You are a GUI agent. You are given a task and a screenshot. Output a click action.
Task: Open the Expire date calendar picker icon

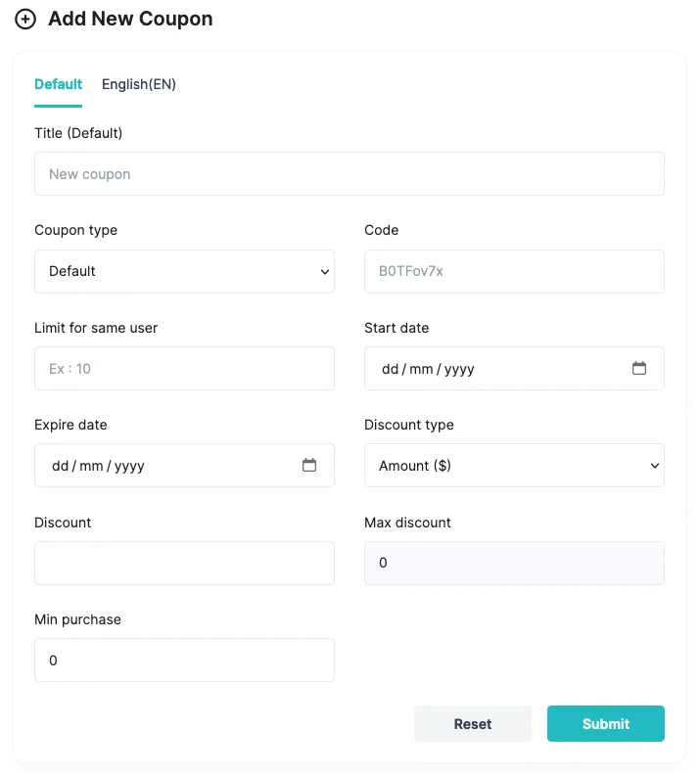(x=309, y=465)
